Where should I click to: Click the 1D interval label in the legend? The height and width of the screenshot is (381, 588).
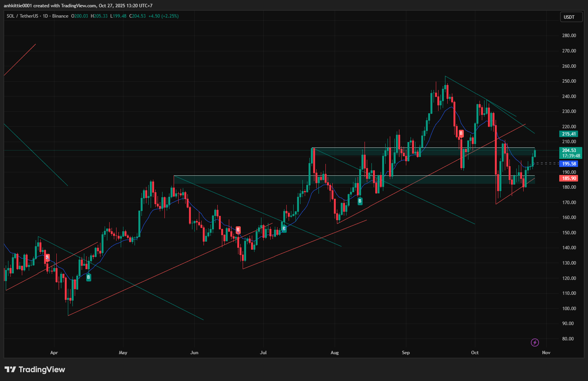point(45,16)
